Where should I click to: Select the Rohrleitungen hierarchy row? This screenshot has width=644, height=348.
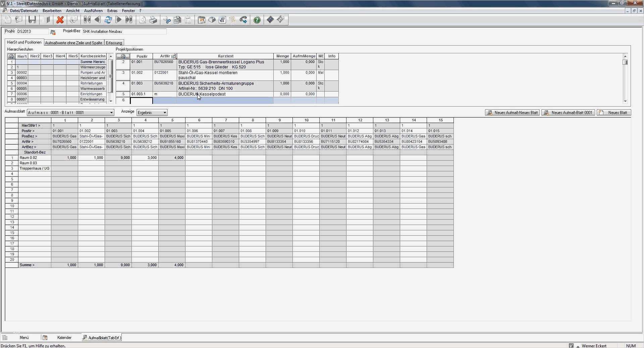[56, 83]
